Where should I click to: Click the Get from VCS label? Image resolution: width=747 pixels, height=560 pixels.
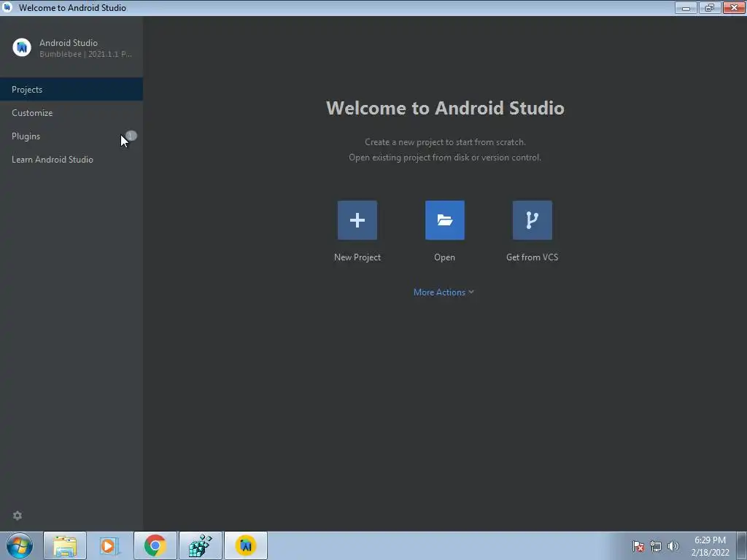point(532,257)
